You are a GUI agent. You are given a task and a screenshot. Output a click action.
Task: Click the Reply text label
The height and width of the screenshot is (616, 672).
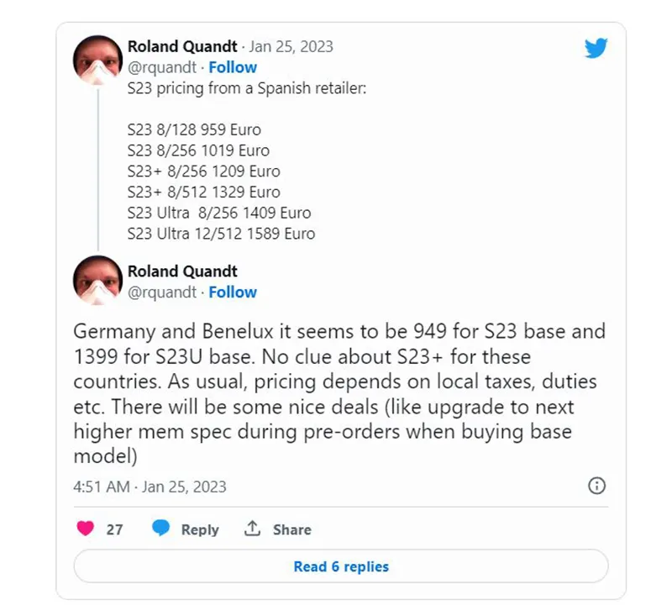[200, 529]
